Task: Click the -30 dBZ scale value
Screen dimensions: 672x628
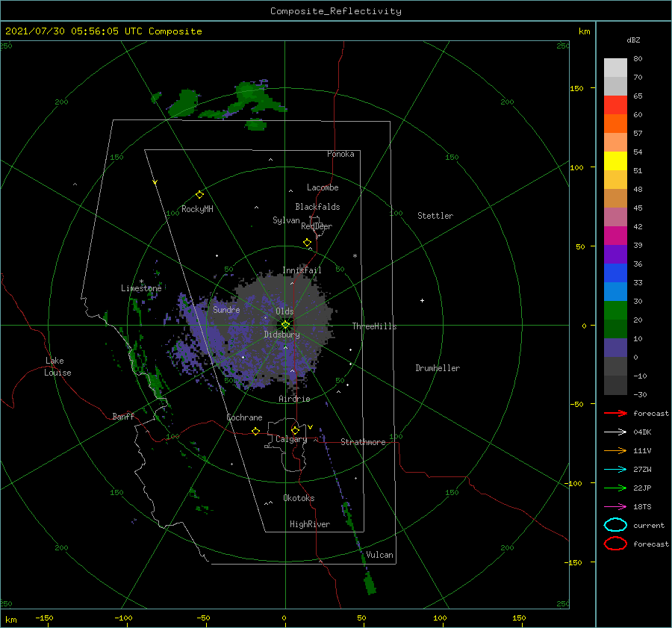Action: click(640, 394)
